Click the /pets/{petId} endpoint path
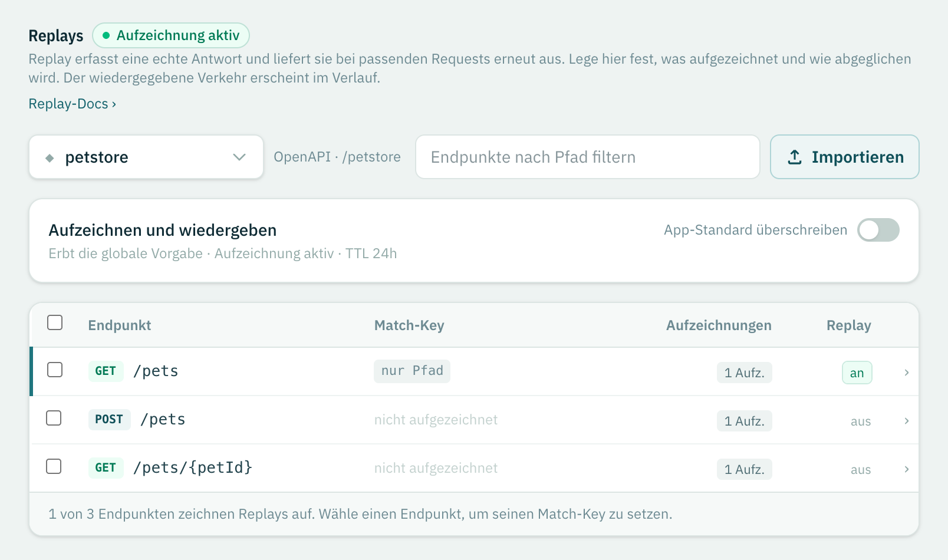Image resolution: width=948 pixels, height=560 pixels. [193, 467]
